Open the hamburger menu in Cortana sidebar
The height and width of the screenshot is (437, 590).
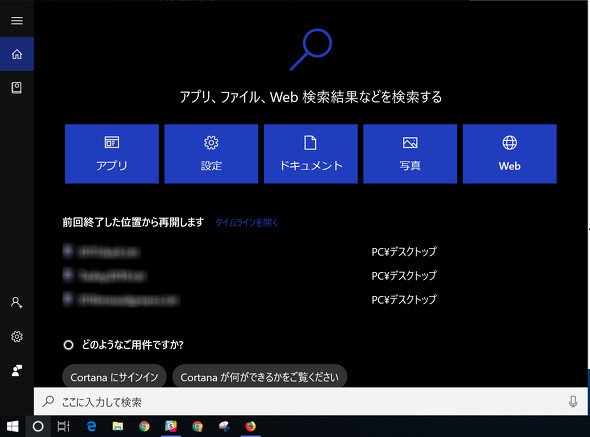pyautogui.click(x=17, y=20)
